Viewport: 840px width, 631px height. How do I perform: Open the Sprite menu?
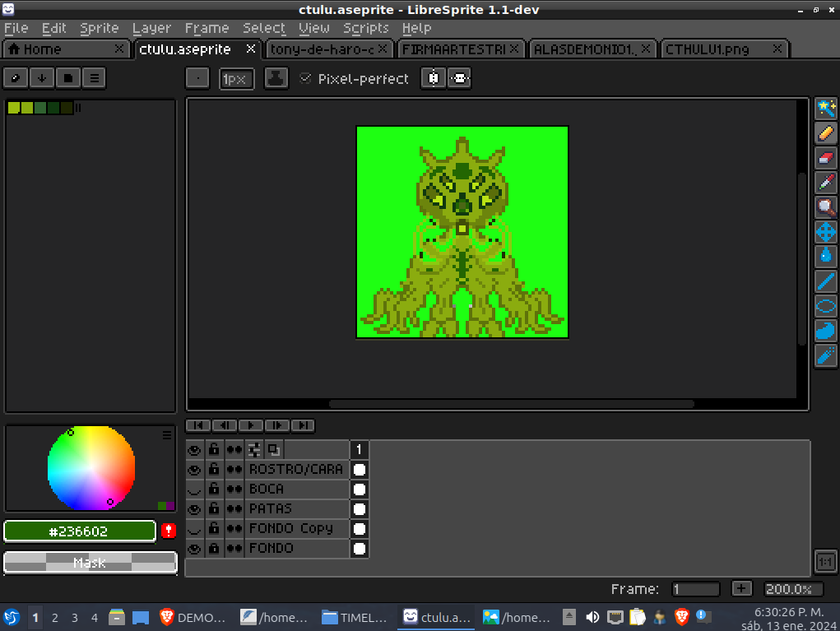click(x=99, y=28)
